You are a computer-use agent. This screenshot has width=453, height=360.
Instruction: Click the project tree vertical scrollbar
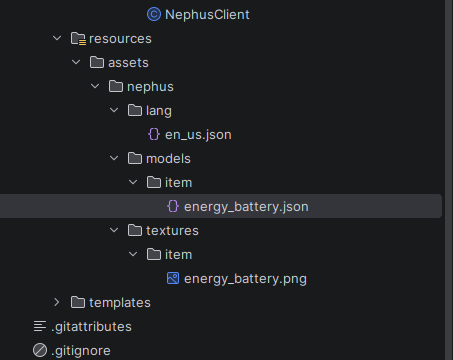click(449, 180)
